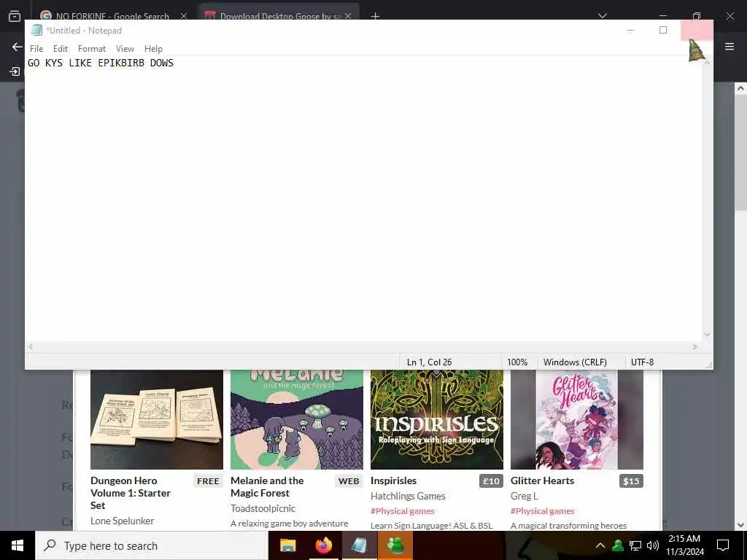Close the Google Search browser tab

pos(184,16)
